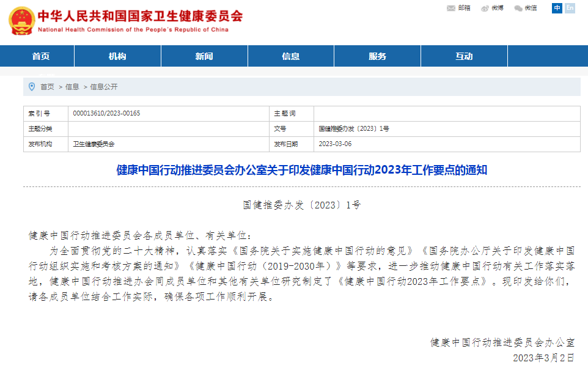Click the WeChat speech-bubble icon
This screenshot has width=588, height=368.
coord(517,8)
